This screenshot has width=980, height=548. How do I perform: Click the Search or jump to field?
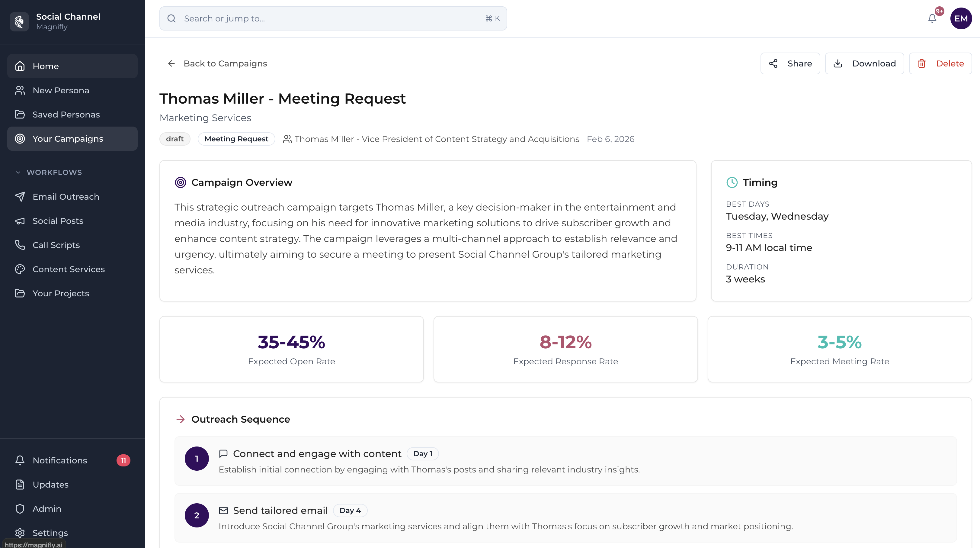pyautogui.click(x=333, y=18)
